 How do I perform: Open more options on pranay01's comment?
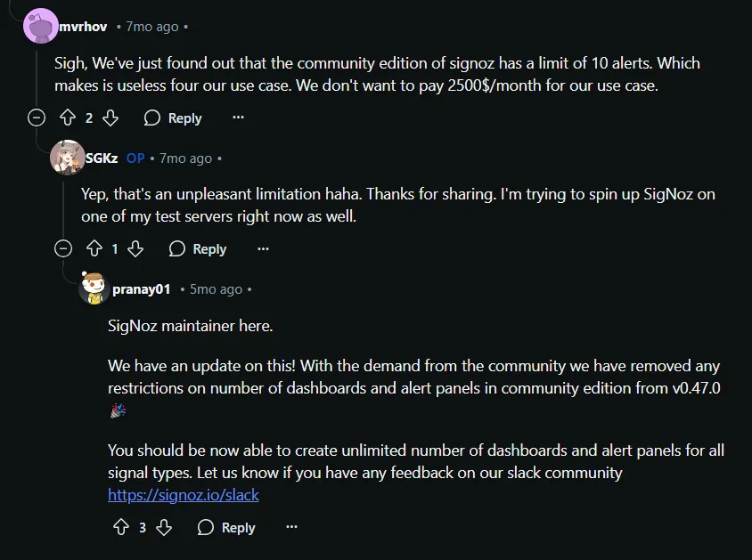(291, 528)
